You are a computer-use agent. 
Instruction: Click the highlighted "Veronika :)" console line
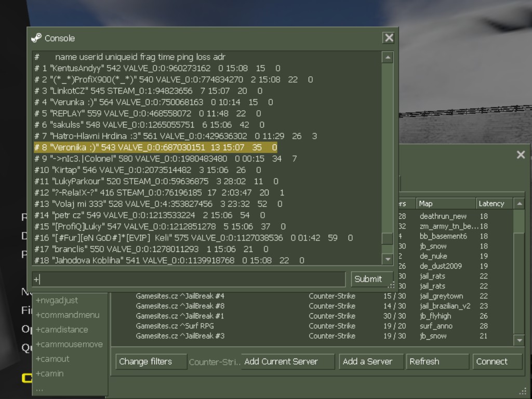click(x=156, y=147)
